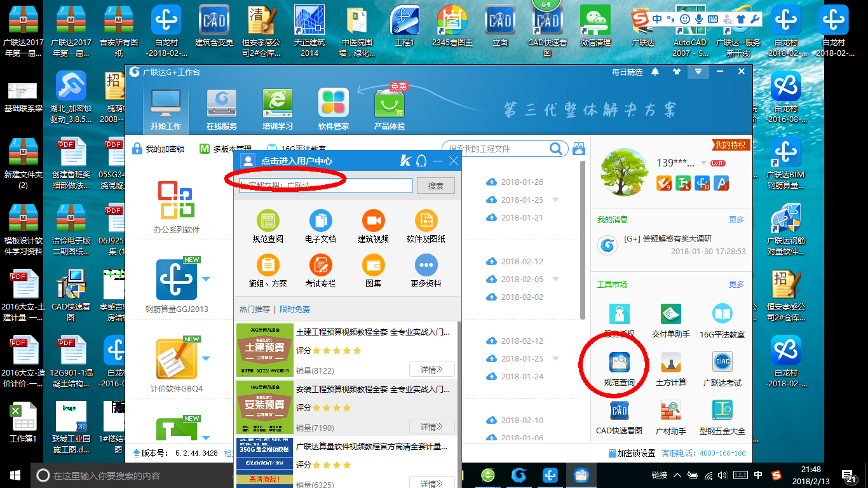Open the 培训学习 tab
This screenshot has height=488, width=868.
(x=278, y=110)
